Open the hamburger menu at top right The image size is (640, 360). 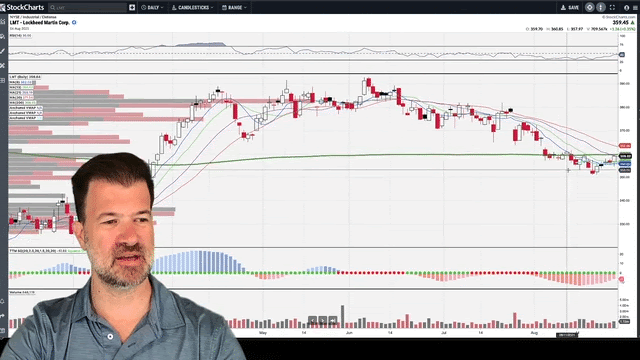pyautogui.click(x=635, y=7)
